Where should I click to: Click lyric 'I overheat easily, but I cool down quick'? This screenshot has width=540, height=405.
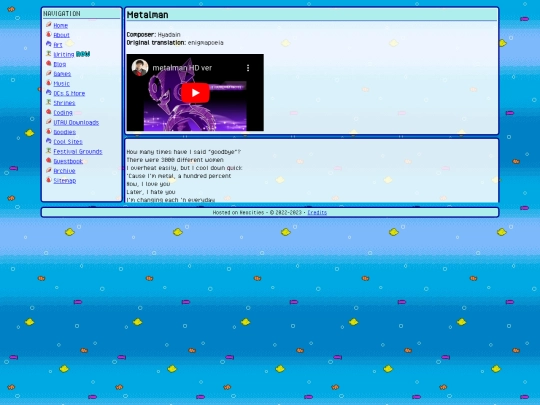coord(184,168)
